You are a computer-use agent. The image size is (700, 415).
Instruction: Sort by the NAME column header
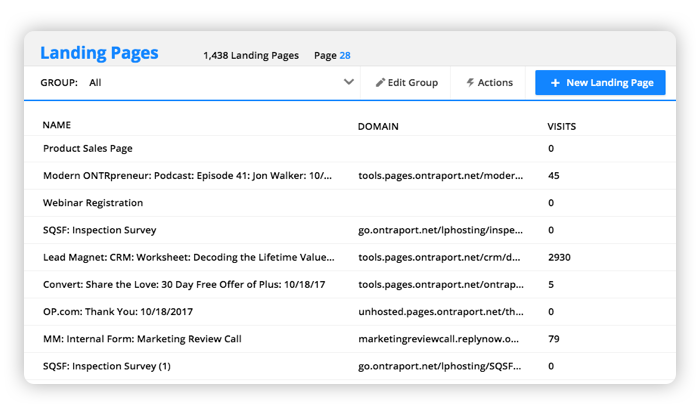tap(57, 125)
